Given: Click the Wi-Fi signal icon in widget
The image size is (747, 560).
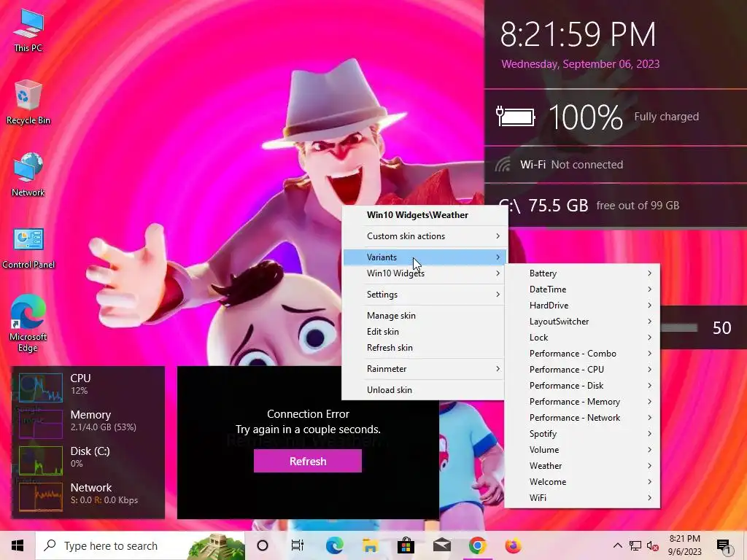Looking at the screenshot, I should point(503,165).
